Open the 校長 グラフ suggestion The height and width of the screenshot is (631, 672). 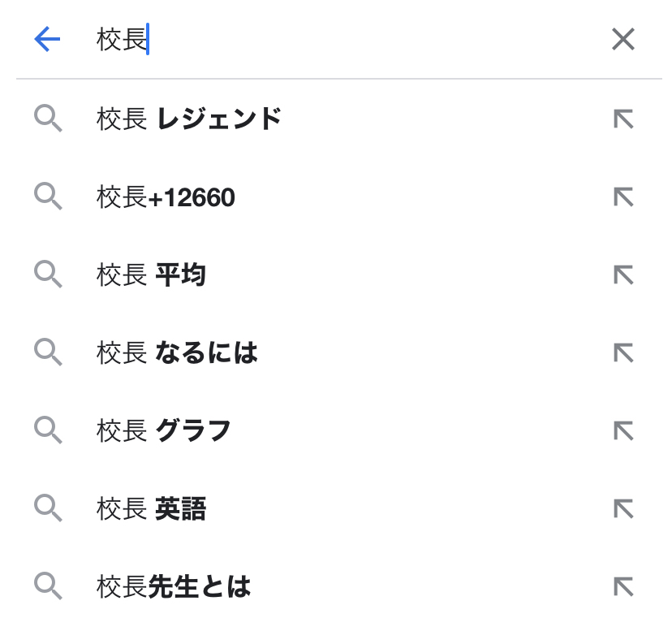pos(164,430)
